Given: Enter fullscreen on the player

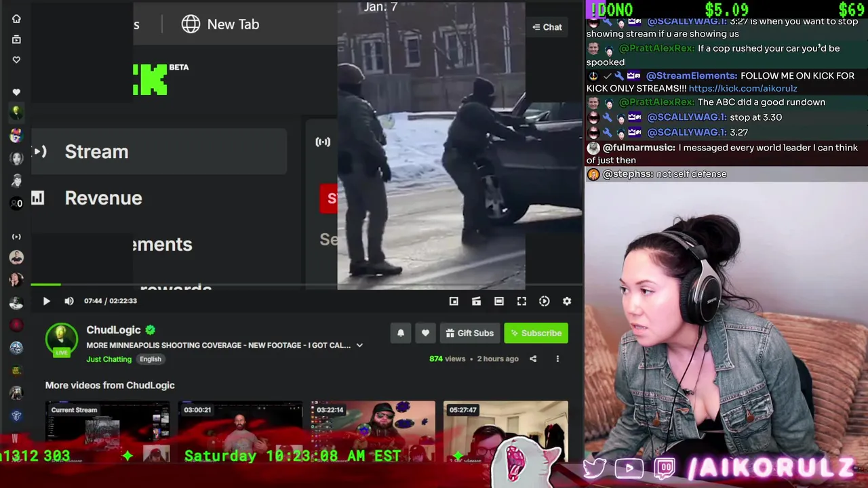Looking at the screenshot, I should pos(521,301).
